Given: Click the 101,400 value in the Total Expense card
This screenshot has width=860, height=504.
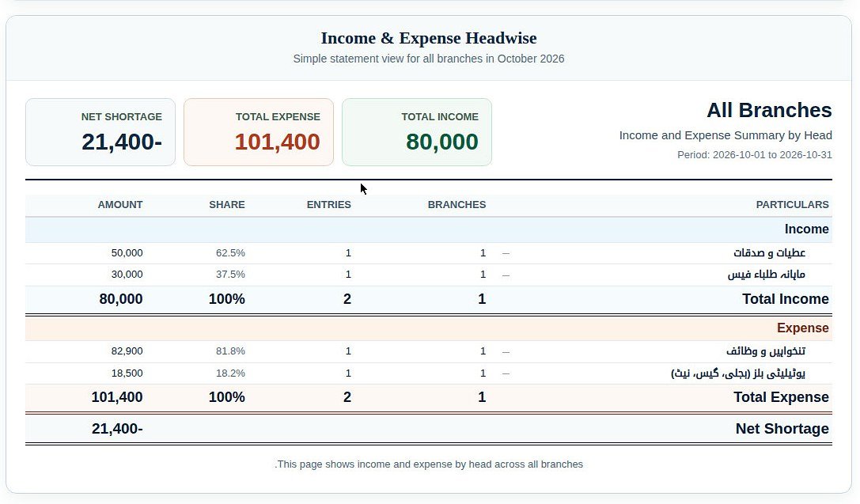Looking at the screenshot, I should point(277,142).
